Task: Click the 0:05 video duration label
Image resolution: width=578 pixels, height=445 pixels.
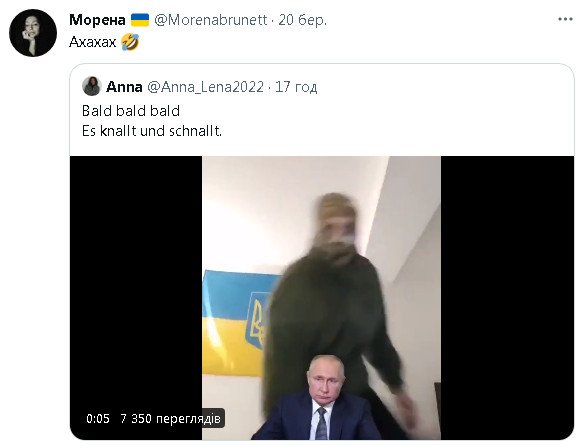Action: tap(98, 418)
